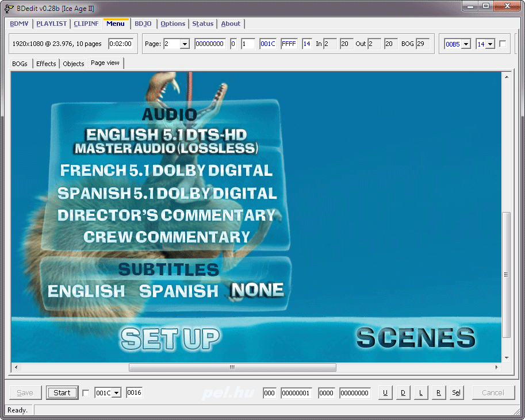Click the BDedit application icon in title bar

9,8
